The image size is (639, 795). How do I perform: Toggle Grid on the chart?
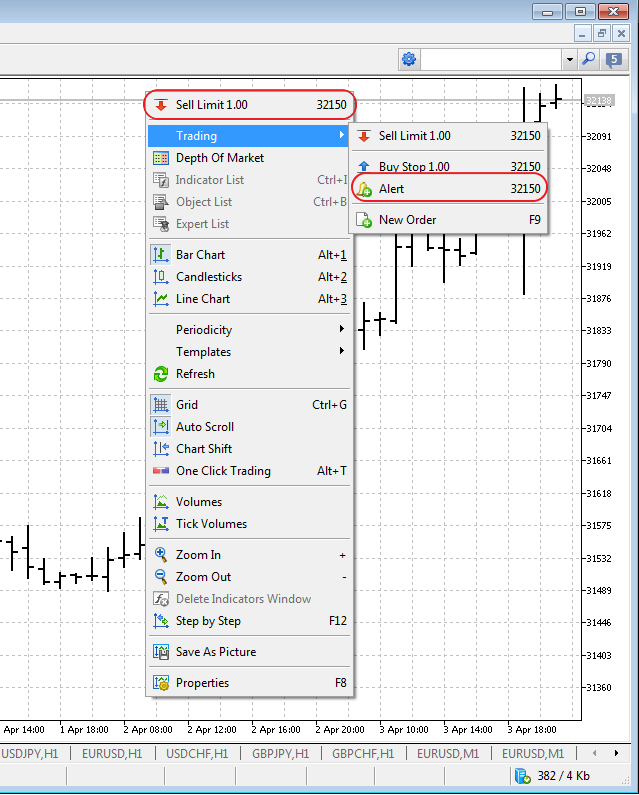coord(251,405)
